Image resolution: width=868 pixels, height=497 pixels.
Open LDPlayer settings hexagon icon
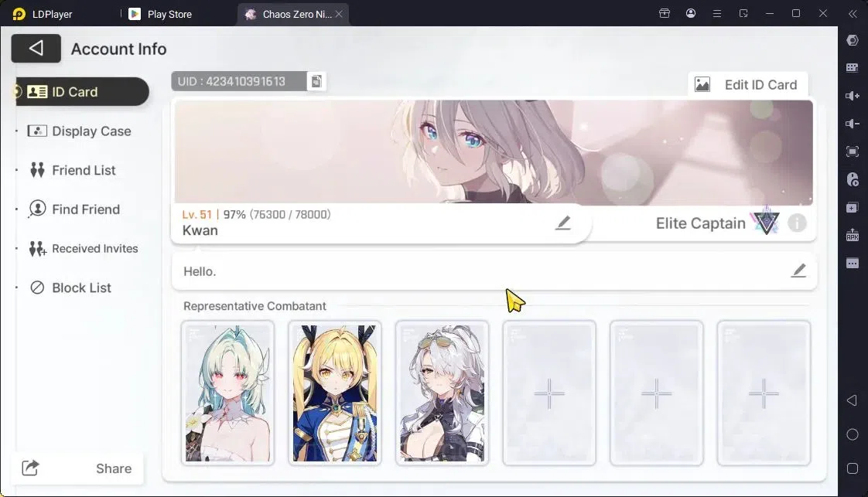[853, 40]
